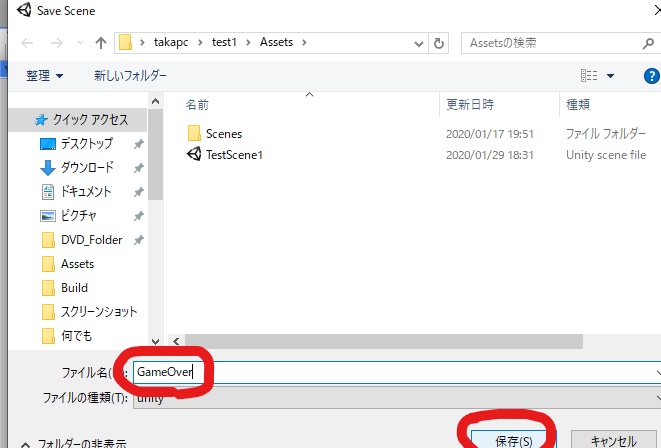
Task: Click sidebar scrollbar down arrow
Action: coord(156,341)
